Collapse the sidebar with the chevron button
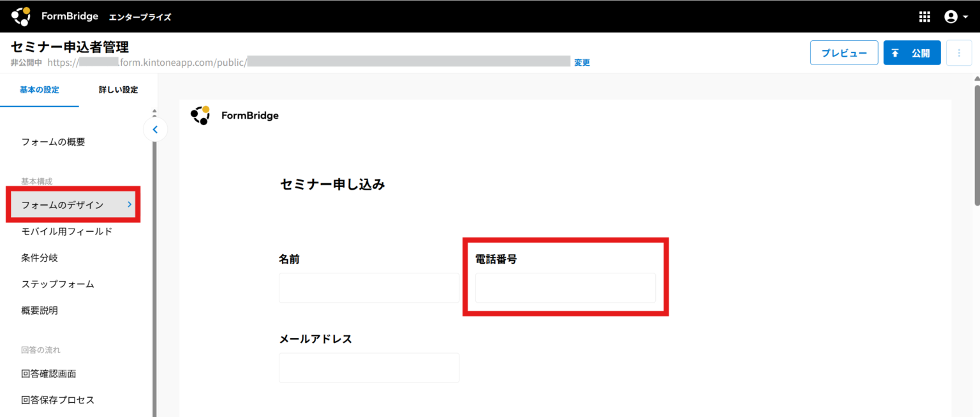 [x=155, y=130]
